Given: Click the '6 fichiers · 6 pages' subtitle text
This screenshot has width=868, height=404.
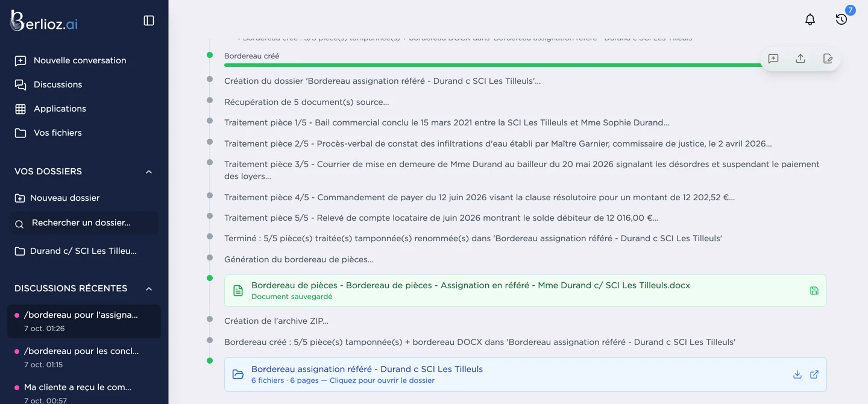Looking at the screenshot, I should coord(285,380).
